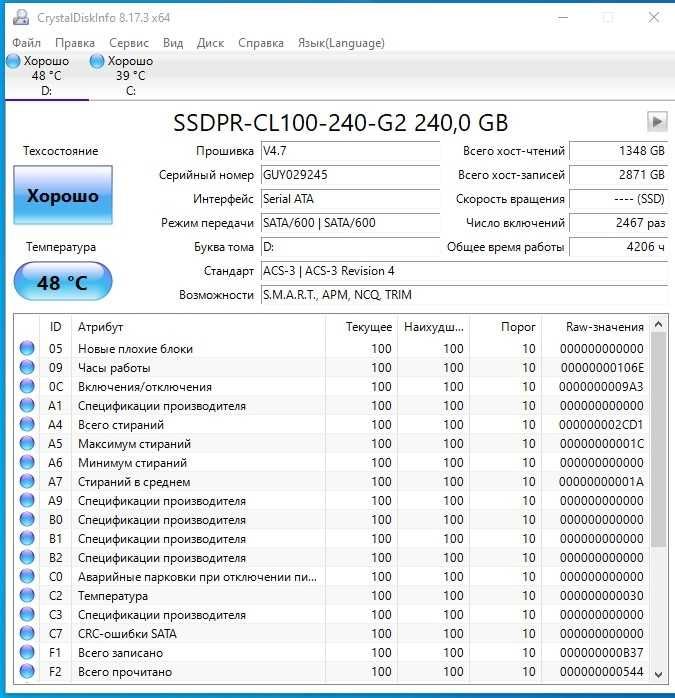Image resolution: width=675 pixels, height=698 pixels.
Task: Click the Текущее column header
Action: (x=362, y=327)
